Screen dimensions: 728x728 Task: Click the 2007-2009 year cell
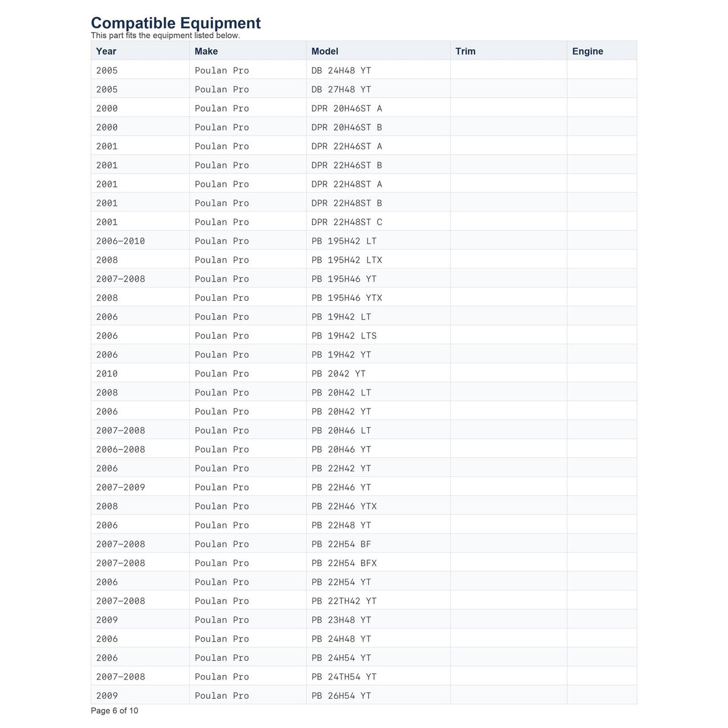click(x=140, y=487)
